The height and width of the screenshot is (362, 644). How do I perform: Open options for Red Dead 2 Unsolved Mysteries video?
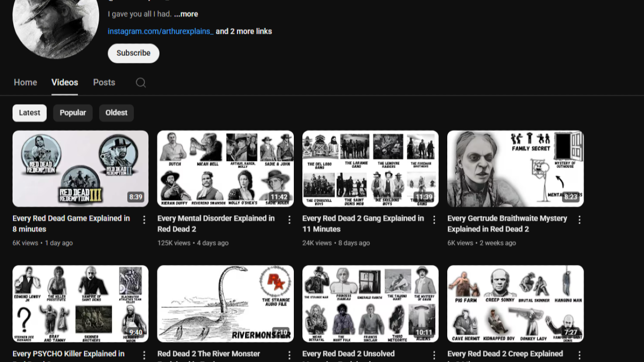point(434,355)
